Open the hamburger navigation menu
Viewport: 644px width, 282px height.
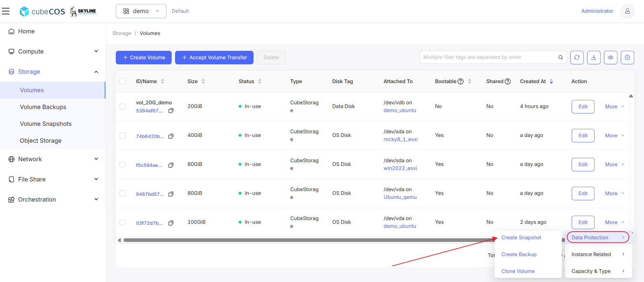click(x=6, y=11)
